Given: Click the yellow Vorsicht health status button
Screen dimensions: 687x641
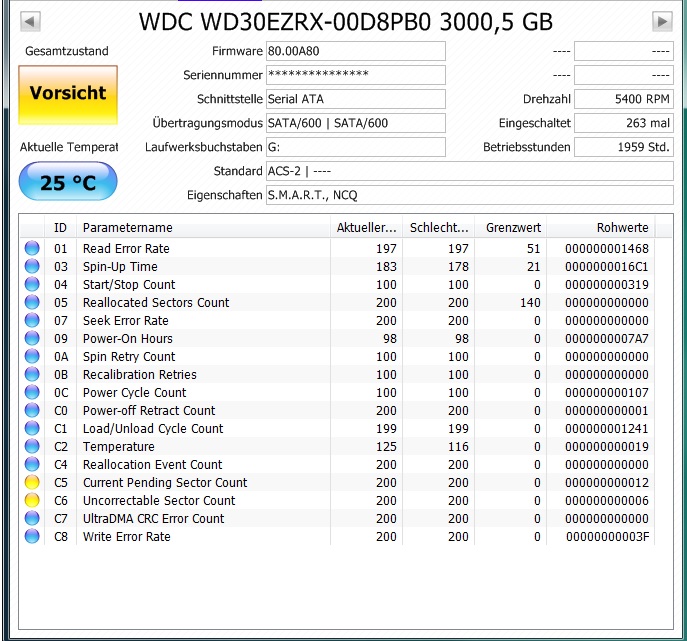Looking at the screenshot, I should 68,95.
